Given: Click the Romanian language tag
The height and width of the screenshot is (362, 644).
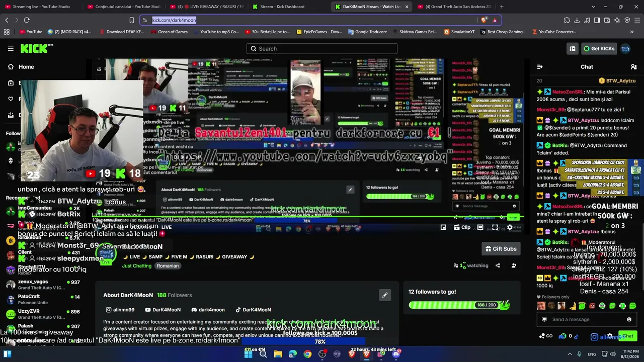Looking at the screenshot, I should [168, 265].
